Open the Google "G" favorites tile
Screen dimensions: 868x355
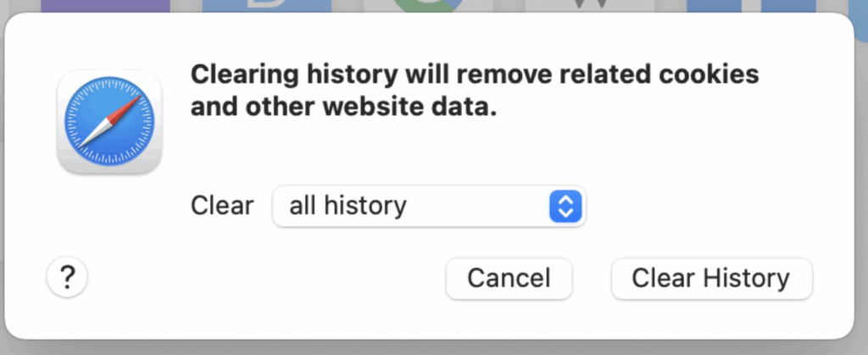pyautogui.click(x=428, y=6)
